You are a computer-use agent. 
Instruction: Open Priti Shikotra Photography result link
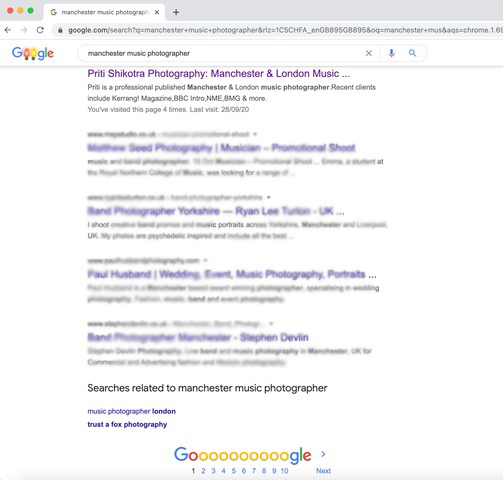(x=219, y=73)
